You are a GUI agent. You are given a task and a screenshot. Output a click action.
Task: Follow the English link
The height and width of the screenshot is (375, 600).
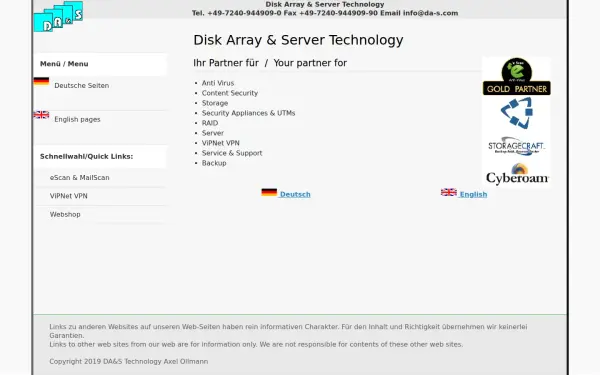tap(473, 194)
